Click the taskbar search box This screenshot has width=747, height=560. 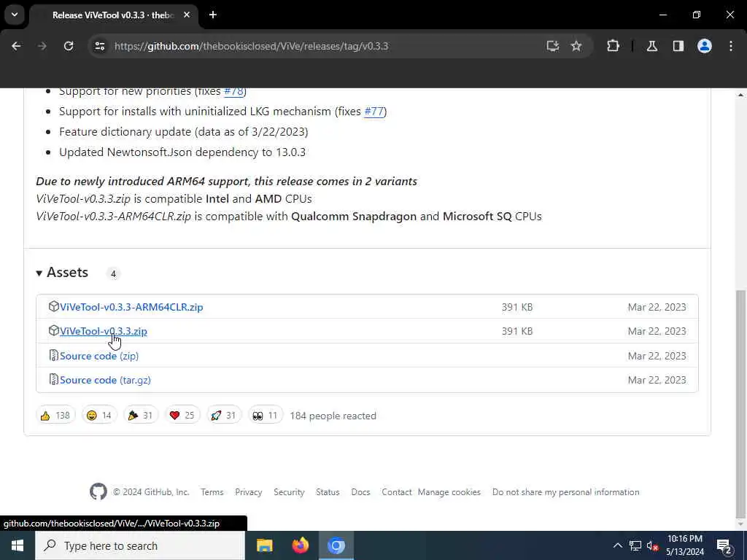140,545
